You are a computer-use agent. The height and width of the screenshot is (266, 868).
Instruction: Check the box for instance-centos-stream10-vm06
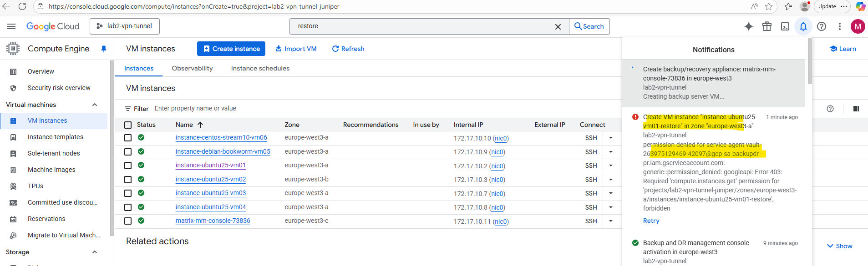click(128, 138)
